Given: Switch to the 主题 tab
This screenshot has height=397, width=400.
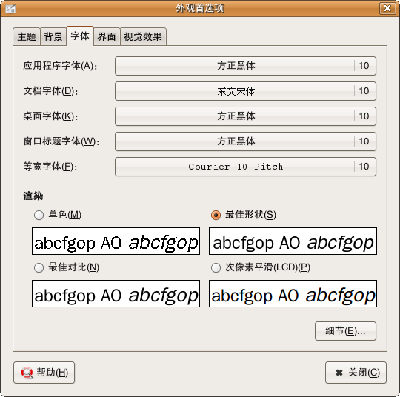Looking at the screenshot, I should 27,37.
